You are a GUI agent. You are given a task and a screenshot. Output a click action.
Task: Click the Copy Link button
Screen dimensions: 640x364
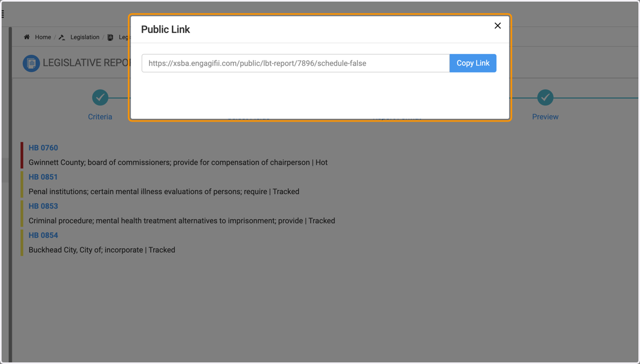click(473, 63)
